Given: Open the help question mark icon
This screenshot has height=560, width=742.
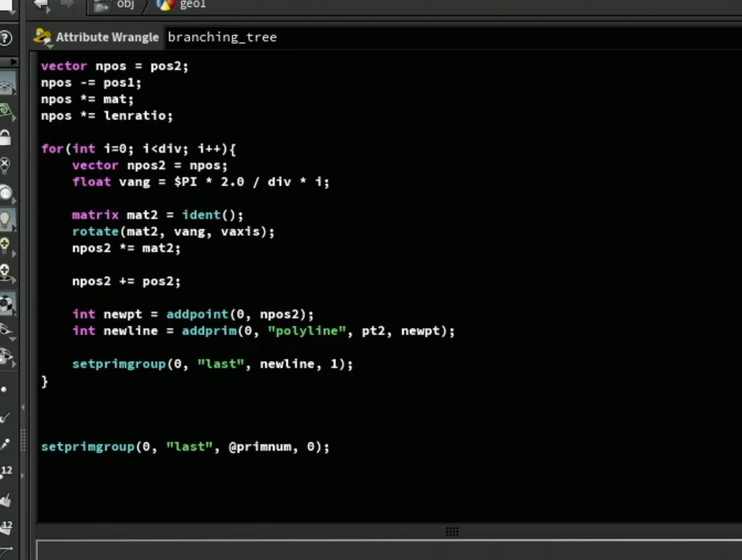Looking at the screenshot, I should coord(5,38).
